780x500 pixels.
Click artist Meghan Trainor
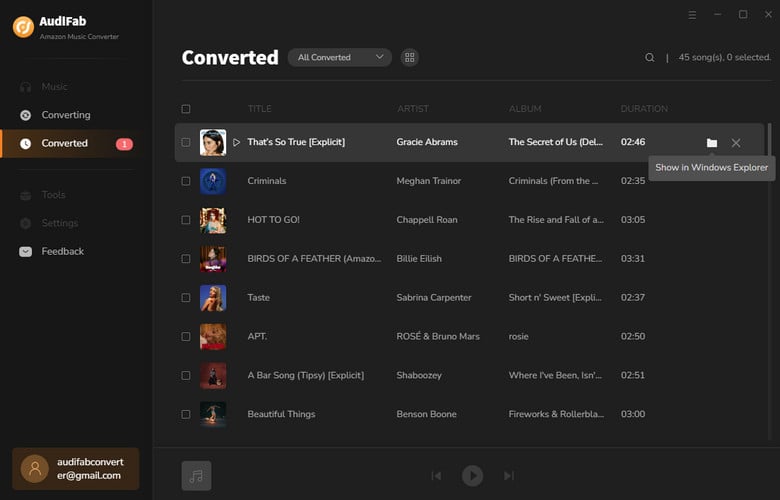tap(429, 181)
